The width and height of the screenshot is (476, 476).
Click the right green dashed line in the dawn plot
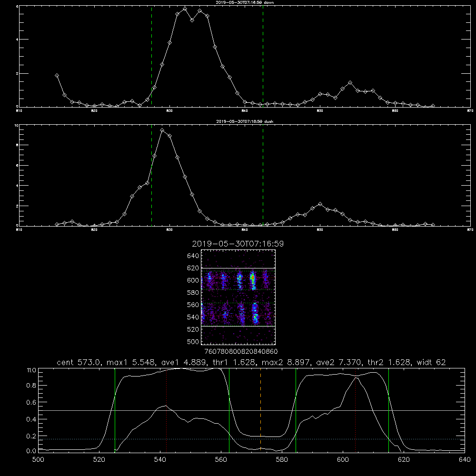[263, 56]
